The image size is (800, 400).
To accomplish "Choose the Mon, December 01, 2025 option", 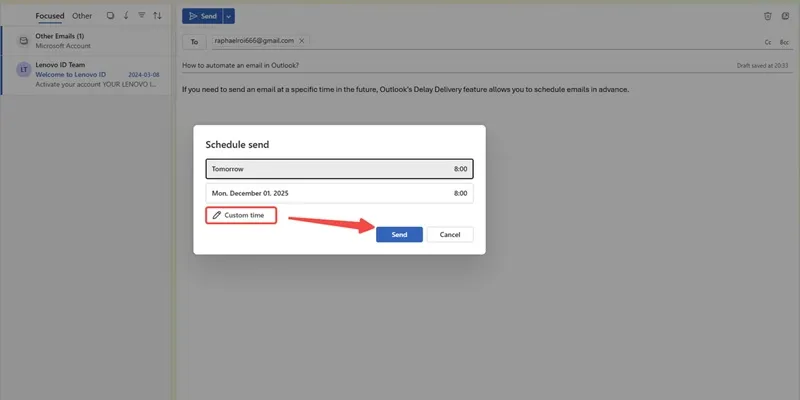I will pyautogui.click(x=339, y=193).
